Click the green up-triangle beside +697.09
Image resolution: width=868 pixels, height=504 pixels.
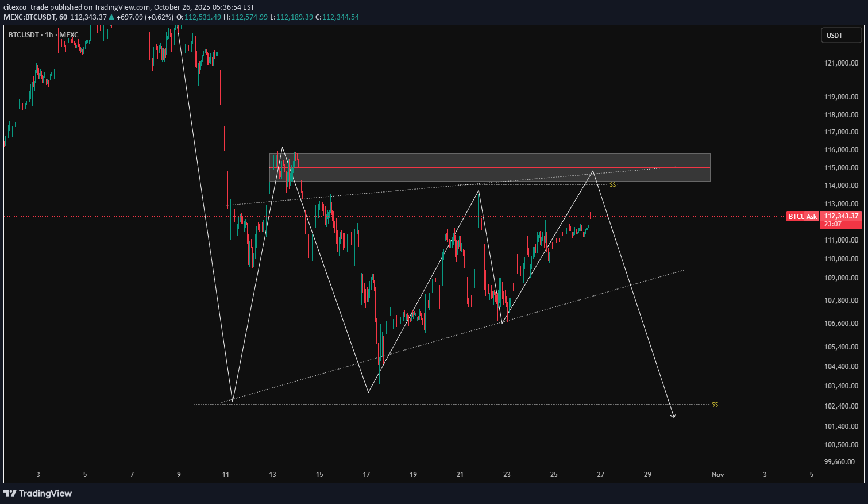tap(111, 17)
